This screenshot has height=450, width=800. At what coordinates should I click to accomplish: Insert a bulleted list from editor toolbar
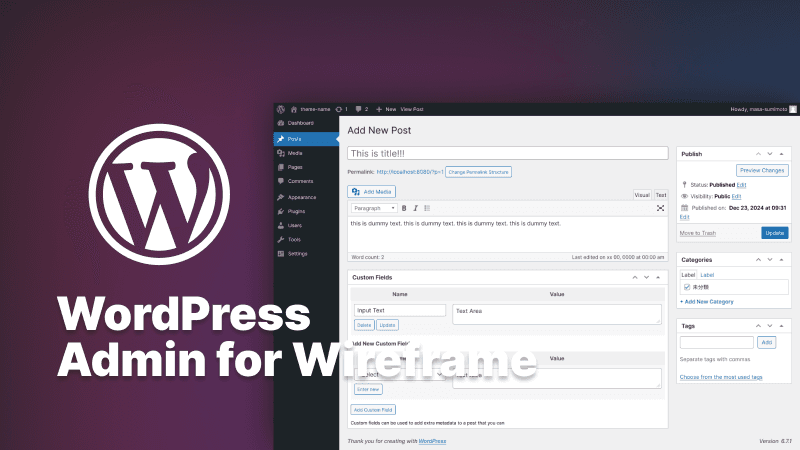427,208
